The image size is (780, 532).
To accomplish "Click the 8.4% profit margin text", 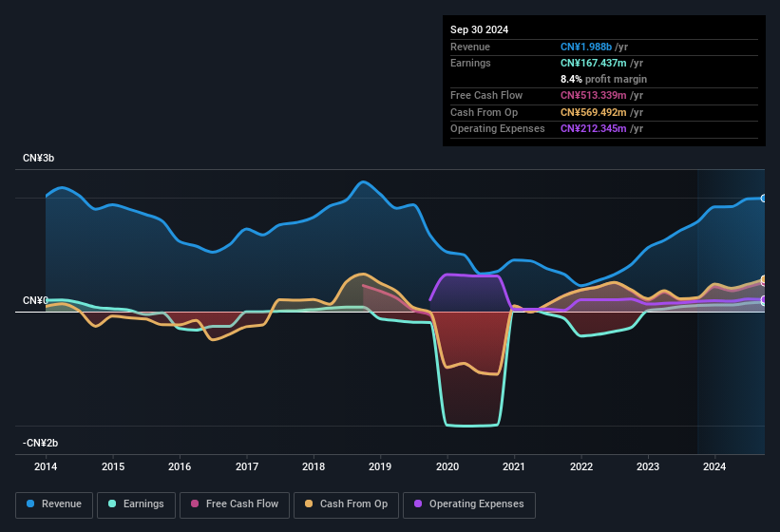I will tap(604, 79).
